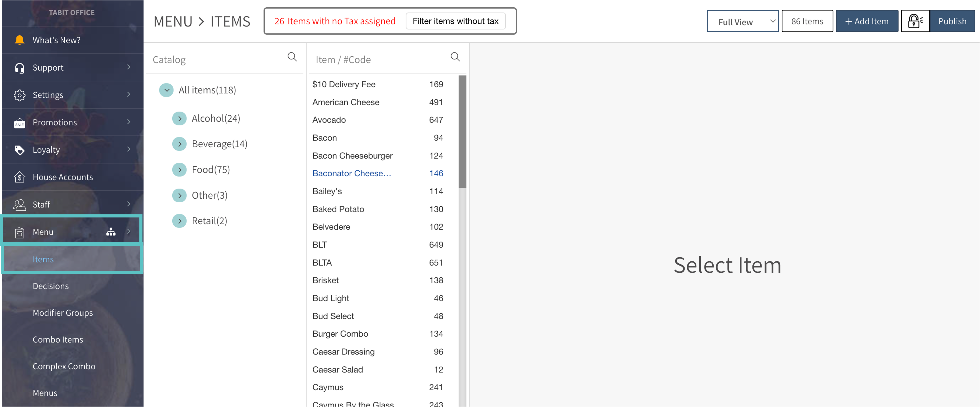Click the Item/#Code search magnifier icon
Viewport: 980px width, 407px height.
point(455,57)
